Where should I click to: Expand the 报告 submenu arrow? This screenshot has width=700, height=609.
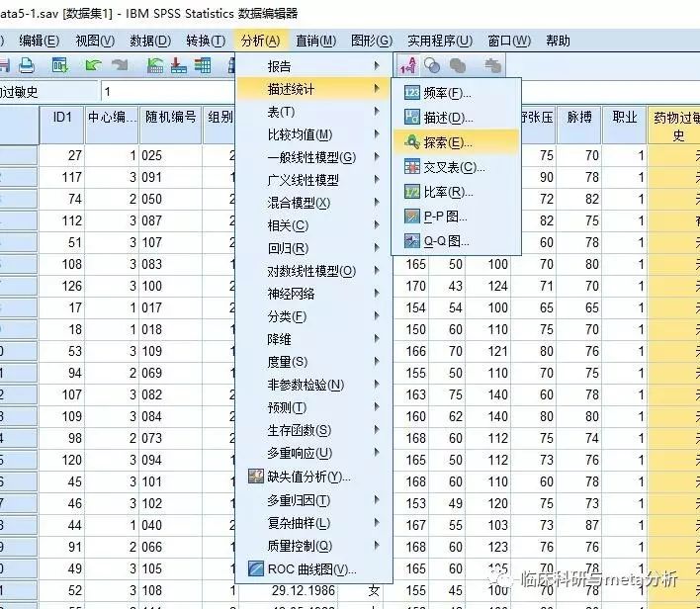click(x=377, y=65)
